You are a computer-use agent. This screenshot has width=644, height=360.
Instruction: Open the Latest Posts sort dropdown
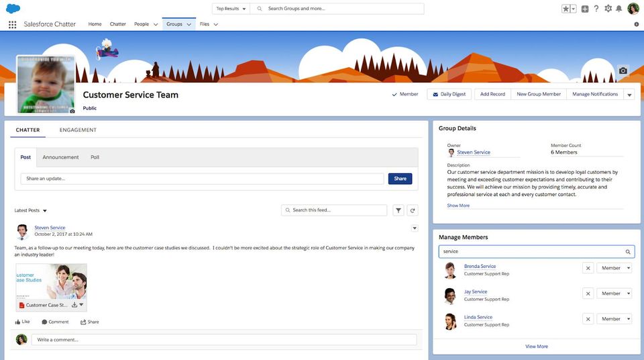click(31, 211)
